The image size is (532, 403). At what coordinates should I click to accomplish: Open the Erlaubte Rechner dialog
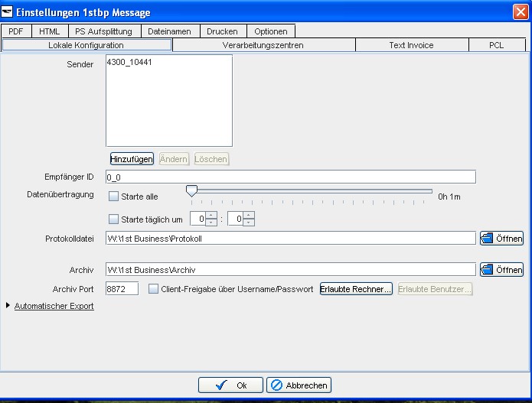pyautogui.click(x=356, y=289)
